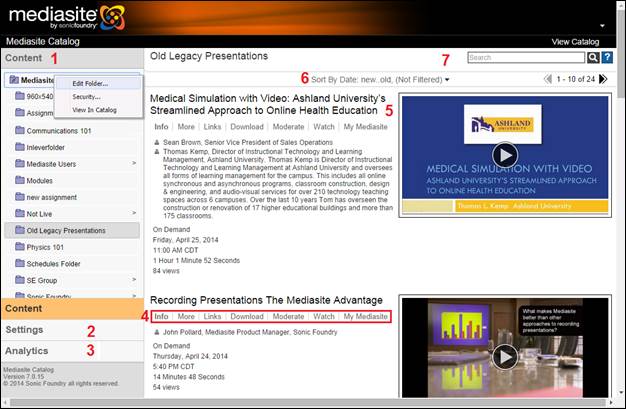Click Moderate under Medical Simulation presentation

(288, 127)
